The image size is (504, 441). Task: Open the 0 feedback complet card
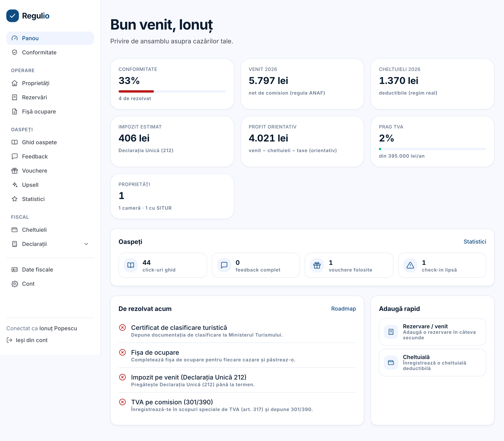[x=256, y=265]
